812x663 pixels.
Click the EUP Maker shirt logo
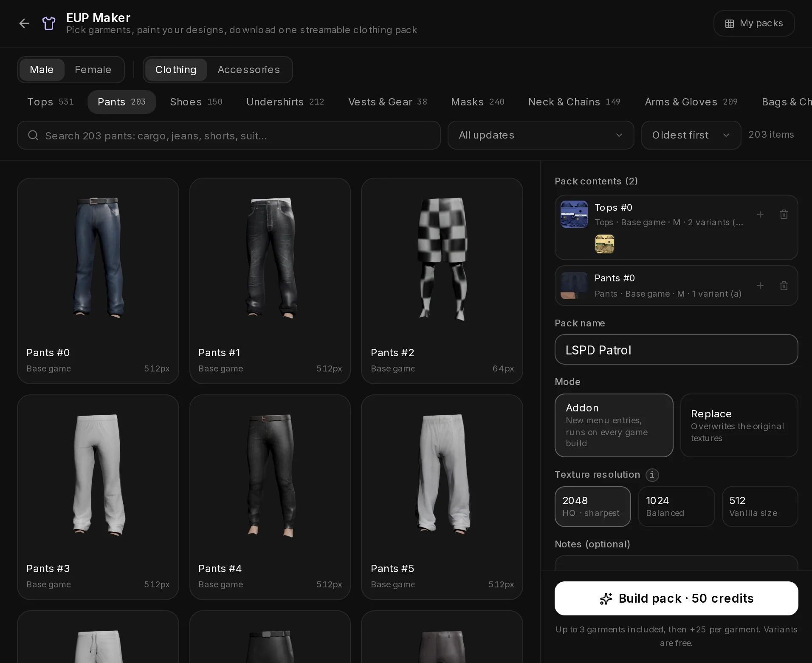point(49,23)
